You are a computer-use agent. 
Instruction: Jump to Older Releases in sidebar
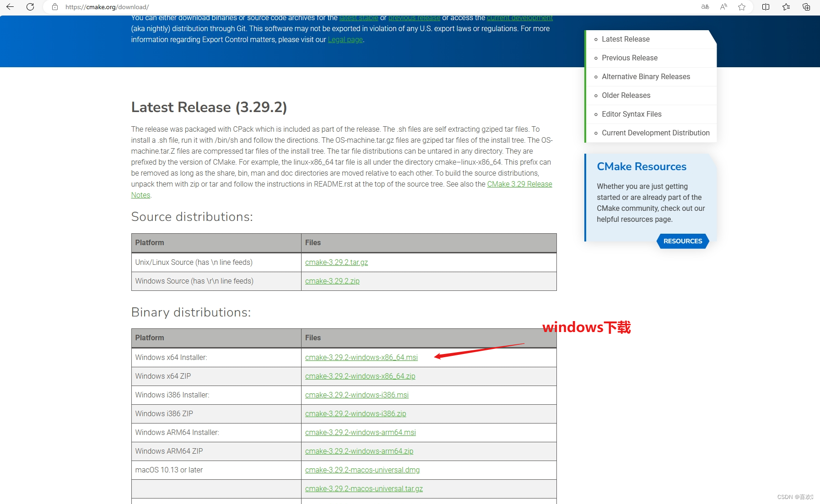(626, 96)
